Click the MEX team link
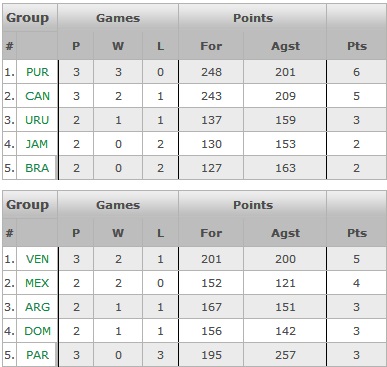 click(37, 283)
